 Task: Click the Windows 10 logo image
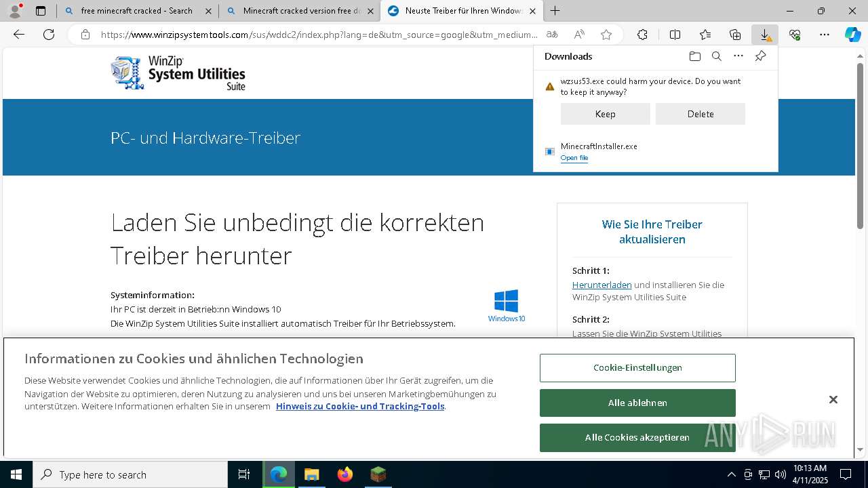507,306
